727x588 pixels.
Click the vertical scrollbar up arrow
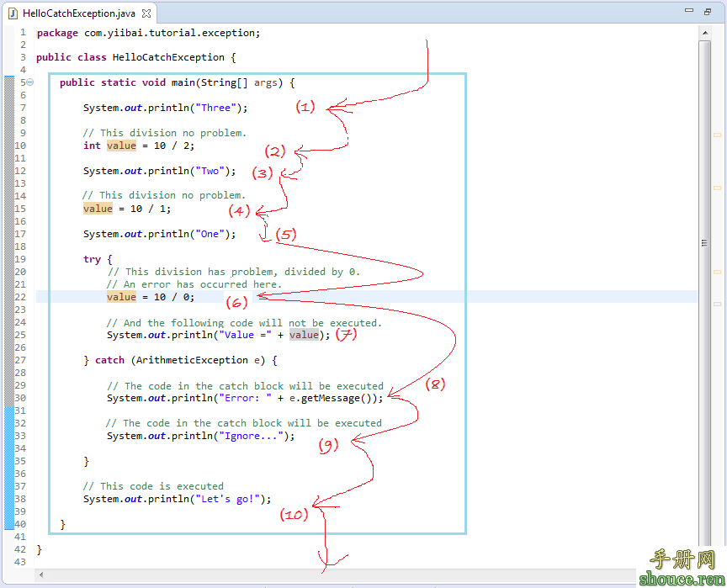coord(704,33)
